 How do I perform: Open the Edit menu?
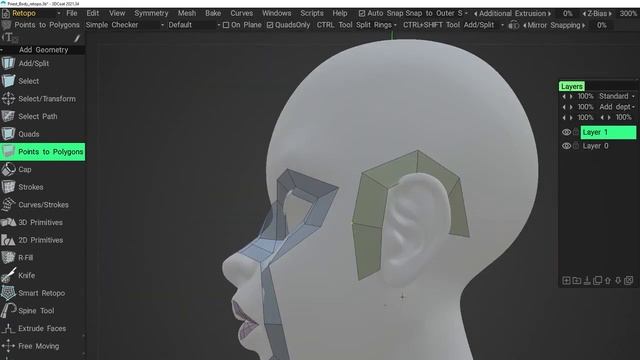click(93, 13)
